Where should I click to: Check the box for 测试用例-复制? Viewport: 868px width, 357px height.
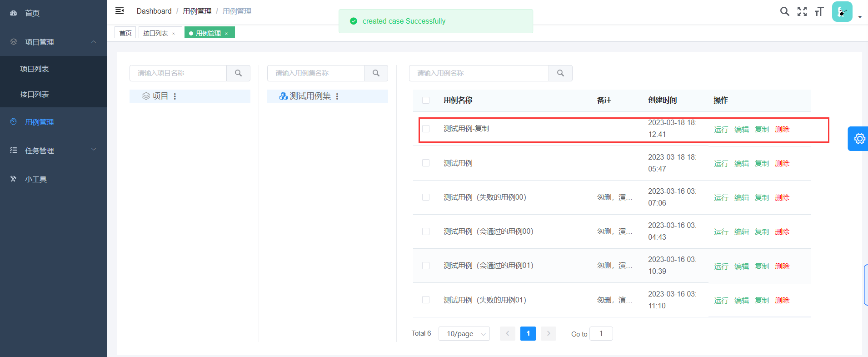(426, 129)
